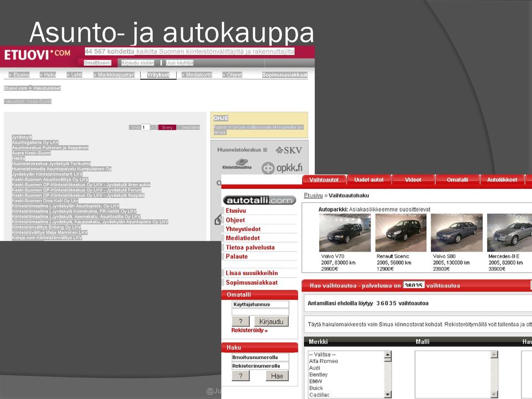
Task: Open the Habita company link
Action: point(19,158)
